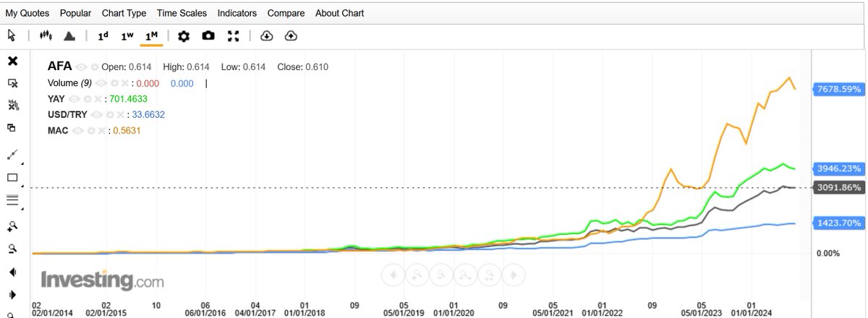Switch to candlestick chart type icon
Image resolution: width=868 pixels, height=318 pixels.
coord(46,35)
